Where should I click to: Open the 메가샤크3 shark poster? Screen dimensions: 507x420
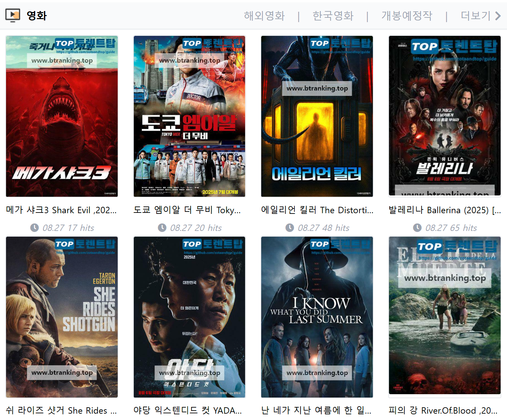coord(62,116)
